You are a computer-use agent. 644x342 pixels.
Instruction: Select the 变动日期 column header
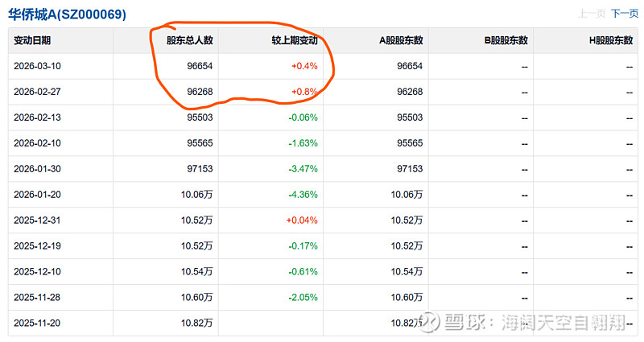tap(32, 40)
